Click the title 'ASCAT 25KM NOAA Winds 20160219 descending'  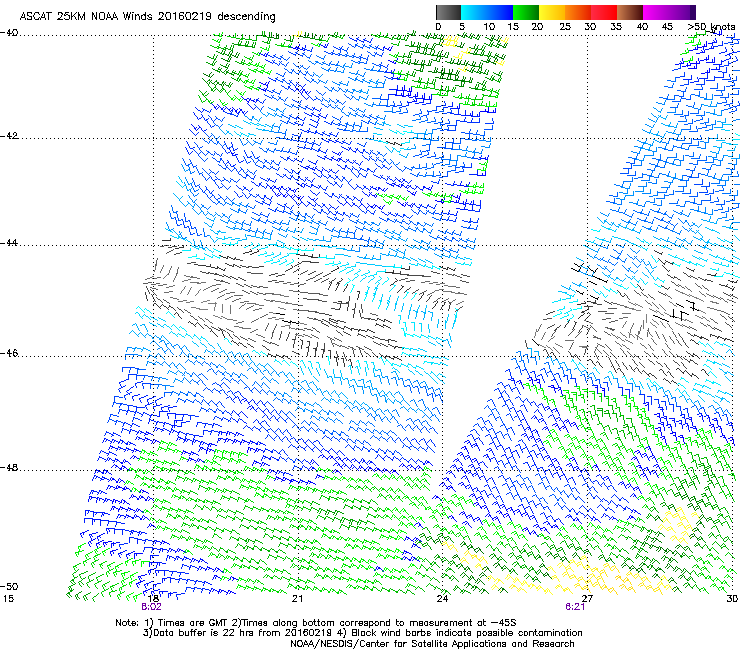pos(147,16)
